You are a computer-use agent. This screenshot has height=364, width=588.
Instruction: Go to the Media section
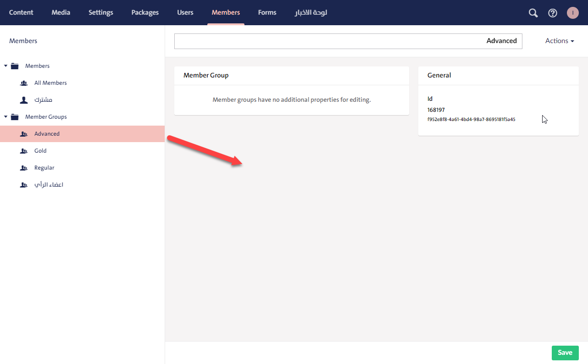tap(61, 12)
